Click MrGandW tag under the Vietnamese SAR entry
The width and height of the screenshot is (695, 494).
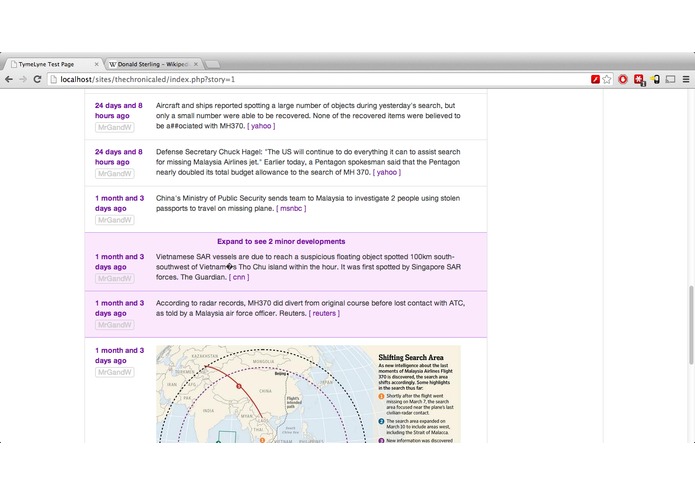click(115, 278)
